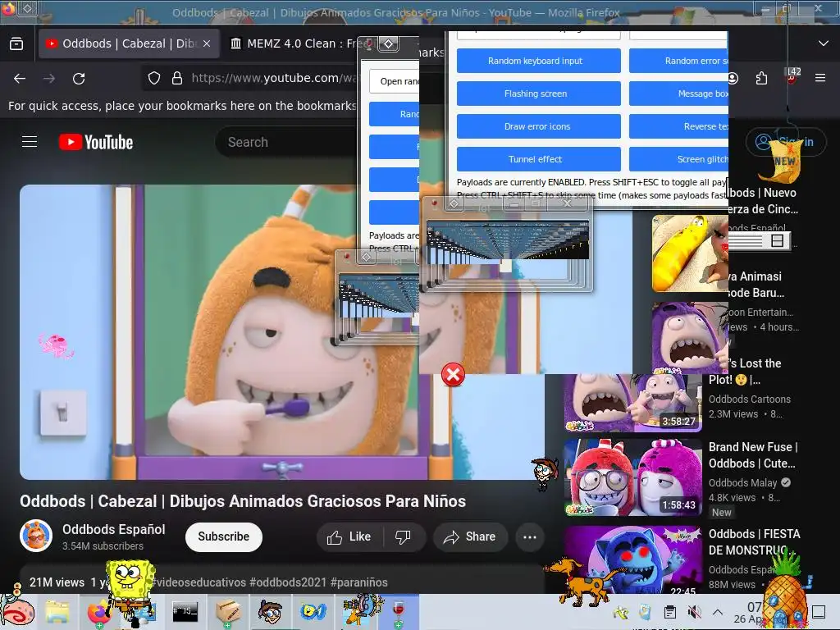Dislike the Oddbods video

(403, 536)
